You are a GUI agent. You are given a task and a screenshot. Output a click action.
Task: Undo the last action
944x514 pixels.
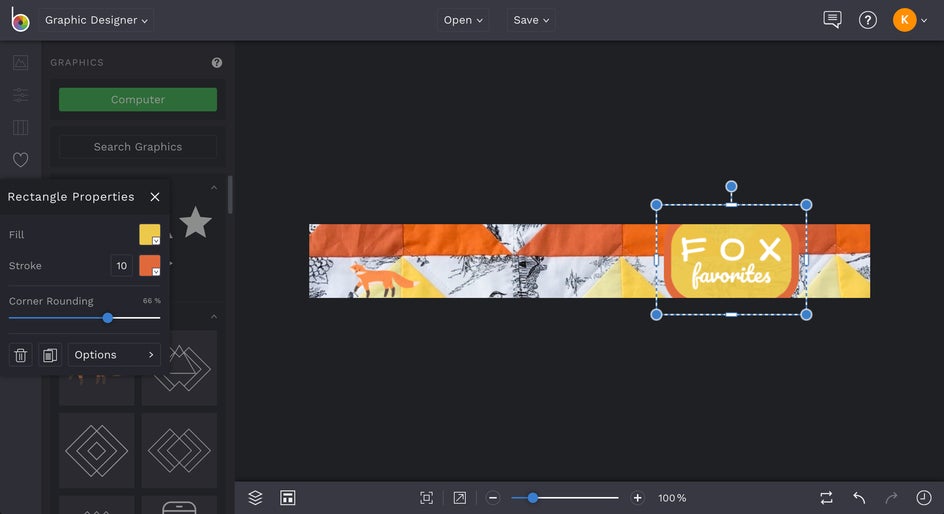point(859,498)
